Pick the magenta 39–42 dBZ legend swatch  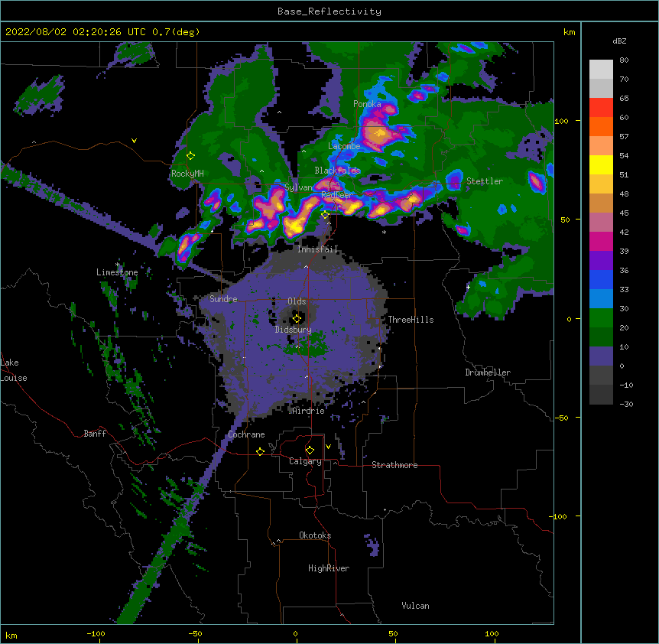click(601, 241)
